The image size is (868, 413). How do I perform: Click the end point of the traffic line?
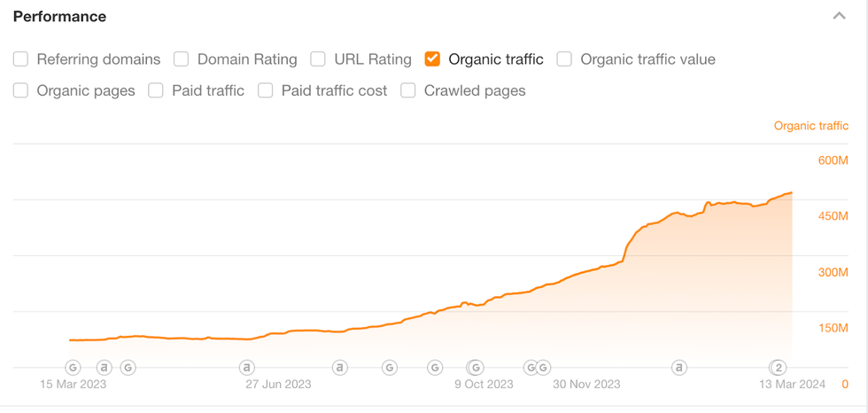(x=791, y=192)
